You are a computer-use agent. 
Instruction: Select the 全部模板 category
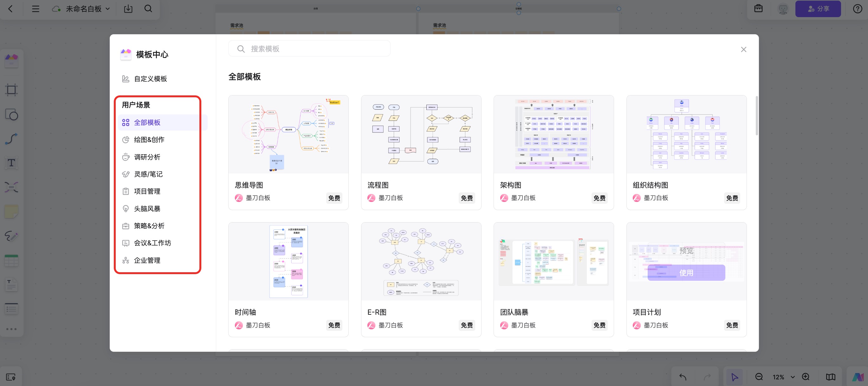coord(162,122)
